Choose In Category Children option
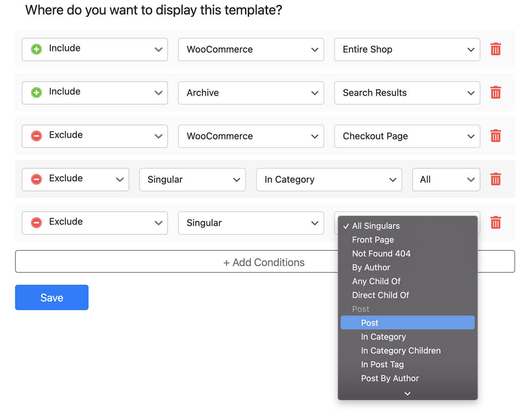The width and height of the screenshot is (532, 417). pos(408,351)
